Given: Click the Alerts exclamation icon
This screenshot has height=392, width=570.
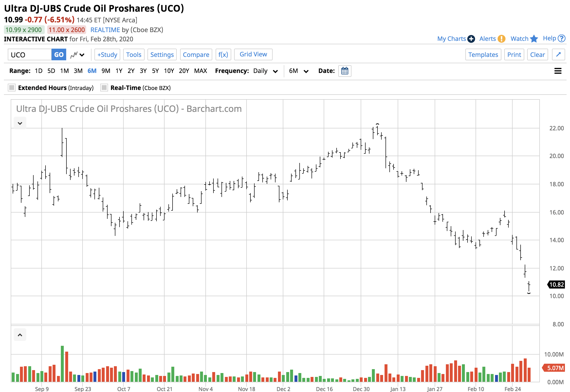Looking at the screenshot, I should point(501,39).
